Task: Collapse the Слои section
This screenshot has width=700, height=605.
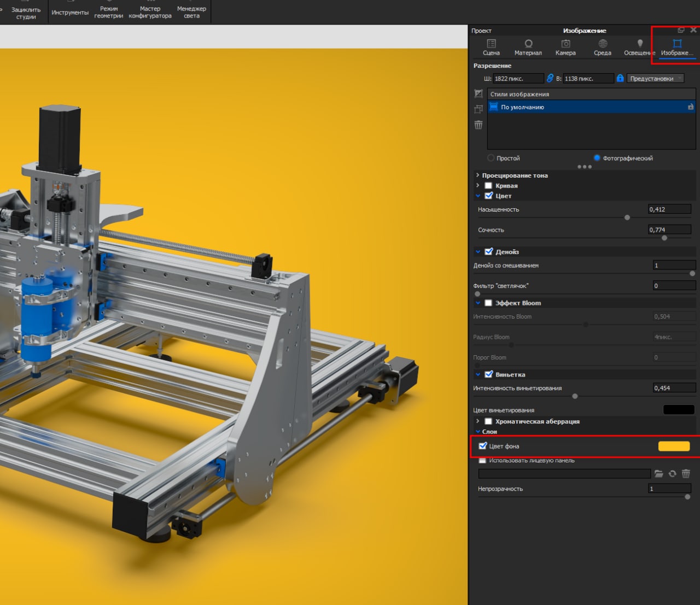Action: click(x=477, y=432)
